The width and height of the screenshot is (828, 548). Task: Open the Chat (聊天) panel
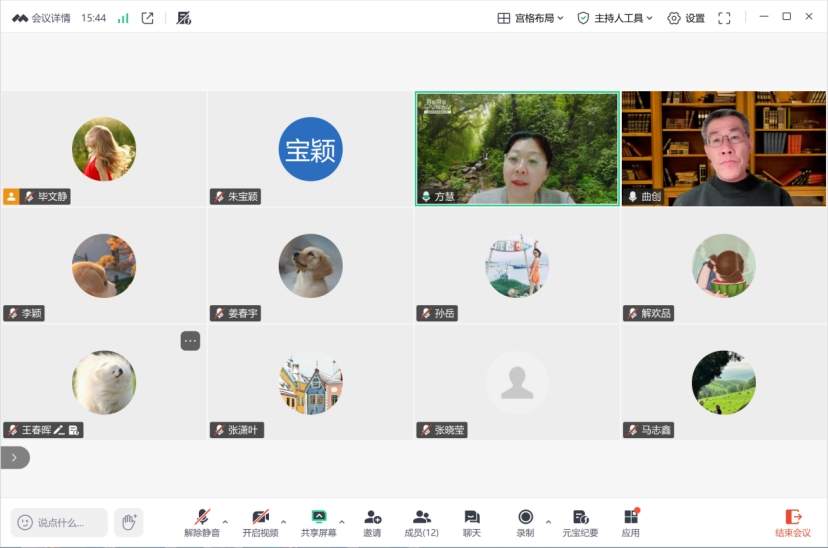coord(471,523)
